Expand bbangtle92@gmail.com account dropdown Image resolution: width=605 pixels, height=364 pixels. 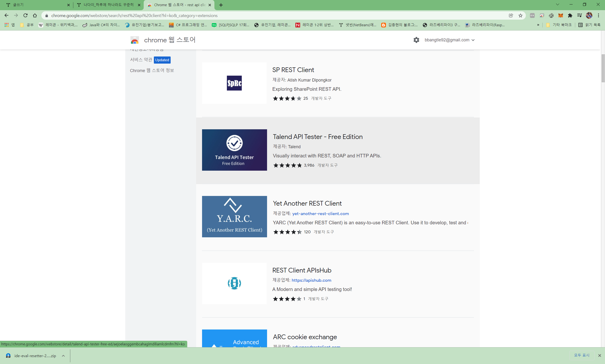473,40
